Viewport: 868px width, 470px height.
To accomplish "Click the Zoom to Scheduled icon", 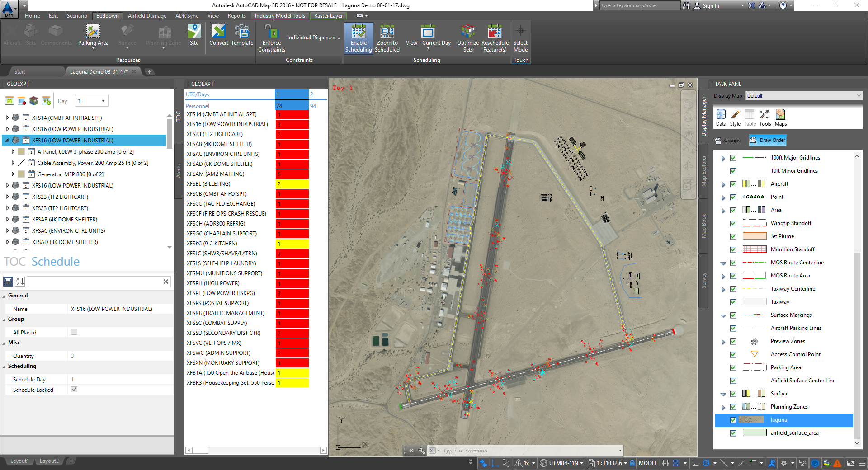I will [x=387, y=32].
